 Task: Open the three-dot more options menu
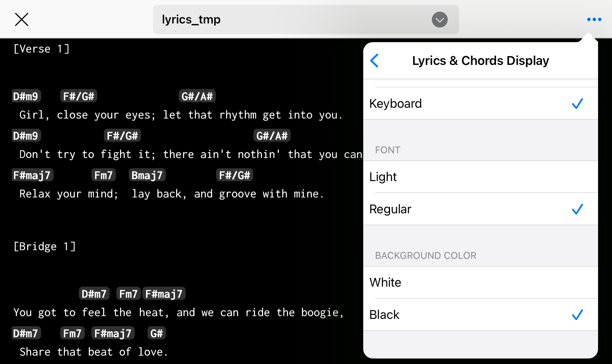pyautogui.click(x=594, y=19)
